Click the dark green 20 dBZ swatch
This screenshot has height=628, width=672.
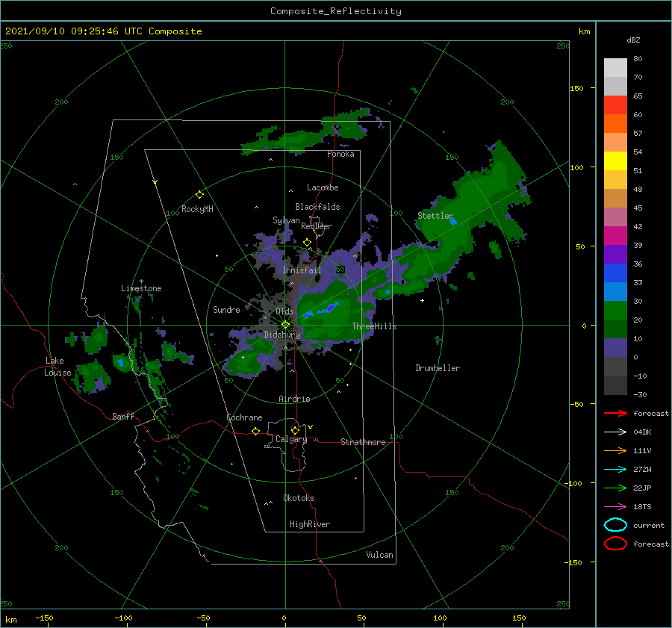pyautogui.click(x=615, y=329)
